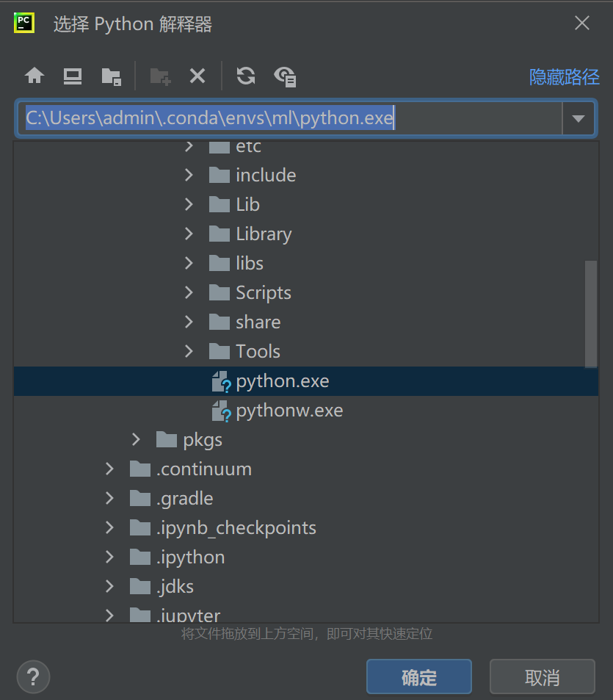Click the interpreter path text field

click(x=289, y=118)
